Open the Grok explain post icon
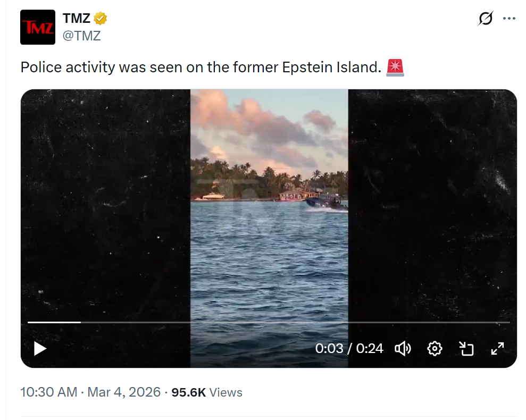This screenshot has width=526, height=420. point(486,19)
